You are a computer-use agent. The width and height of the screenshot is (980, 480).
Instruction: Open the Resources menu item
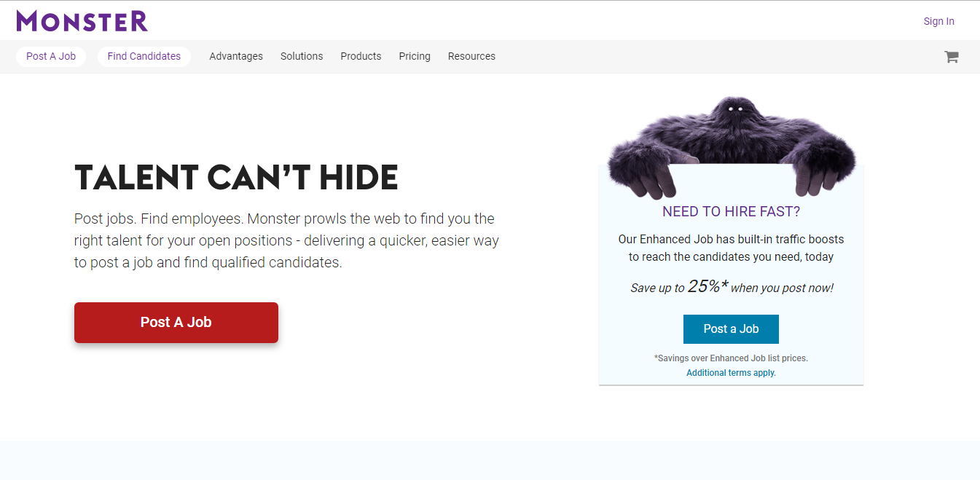pos(471,56)
